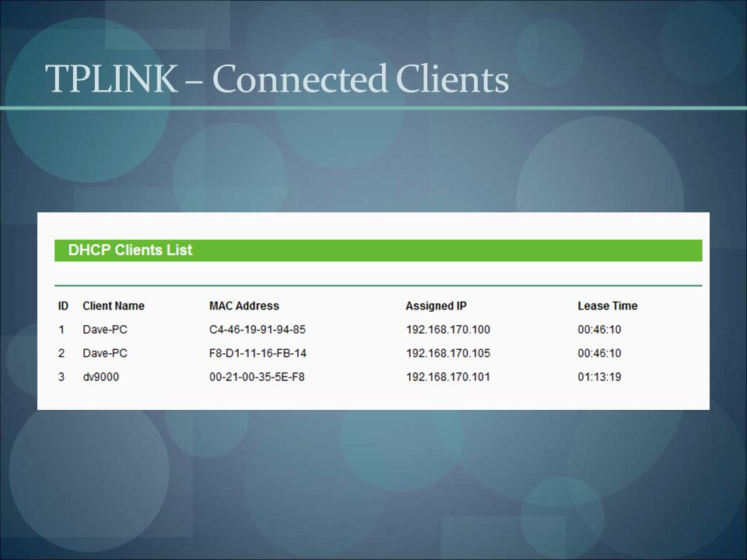Select the MAC Address column header

click(244, 306)
